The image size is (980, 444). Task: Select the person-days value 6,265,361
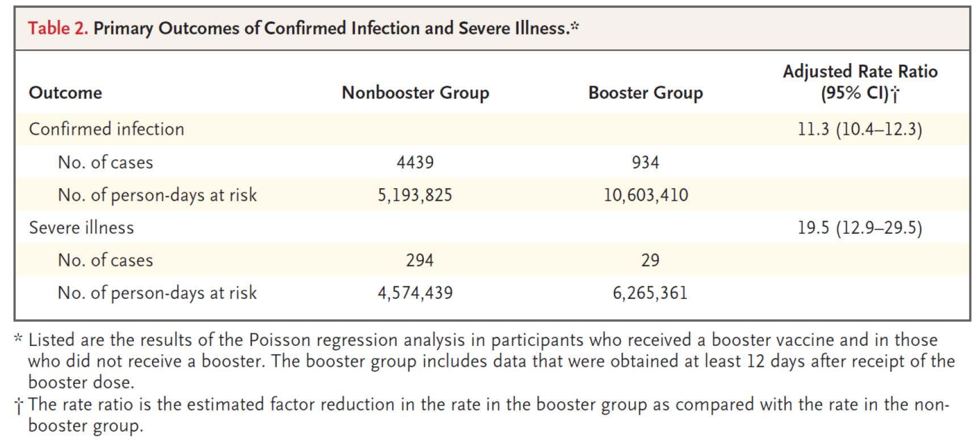tap(650, 293)
